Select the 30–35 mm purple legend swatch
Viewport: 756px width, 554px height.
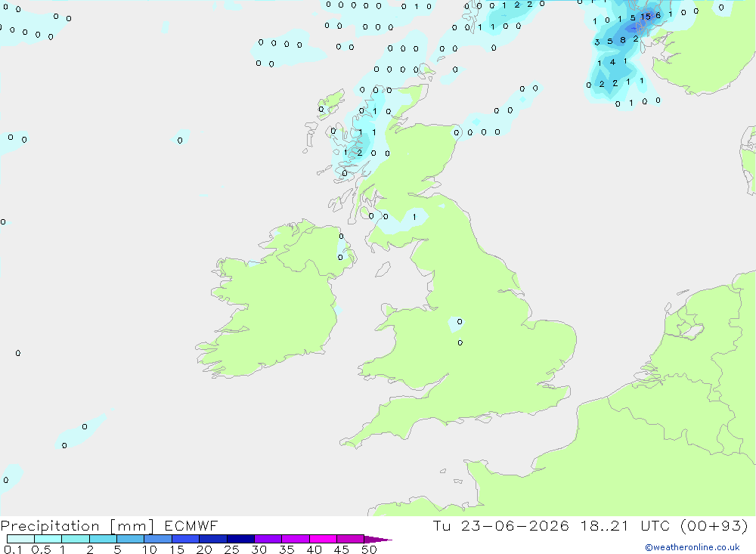click(268, 539)
